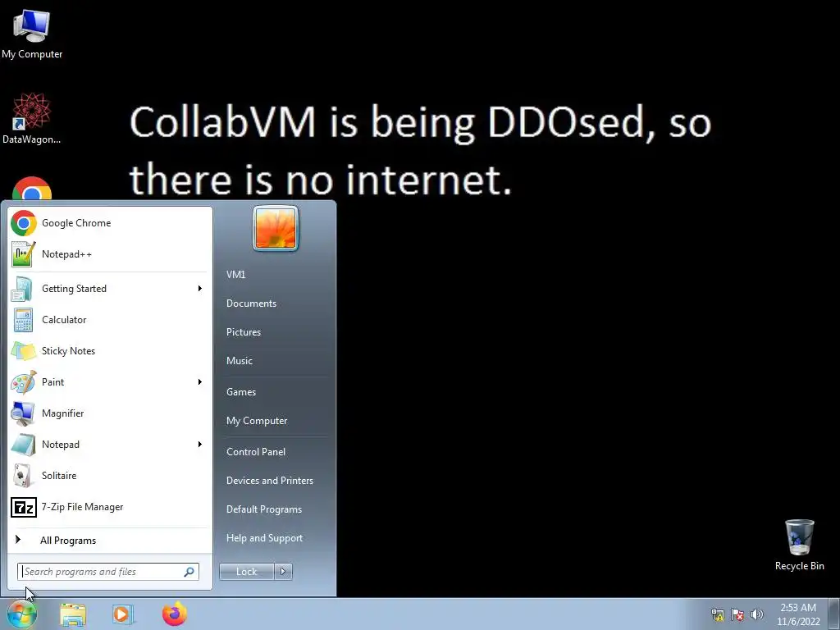Image resolution: width=840 pixels, height=630 pixels.
Task: Click the user account flower picture
Action: point(276,229)
